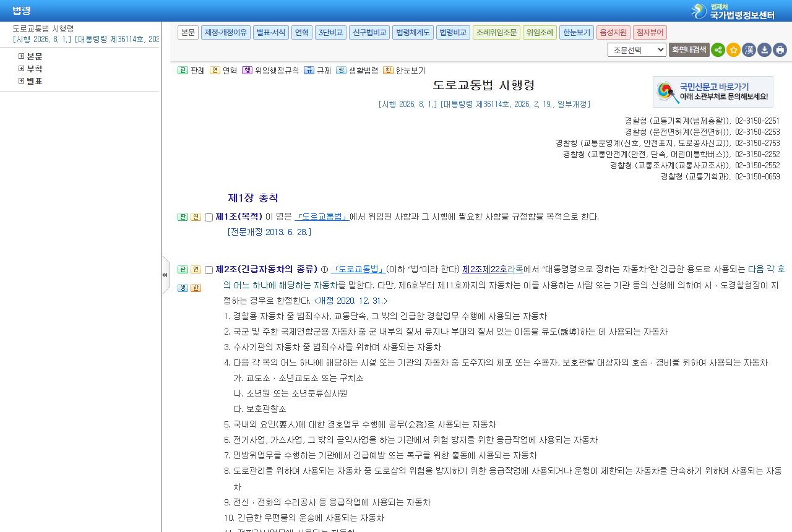Open the 법령체계도 tab
Screen dimensions: 792x532
point(413,32)
